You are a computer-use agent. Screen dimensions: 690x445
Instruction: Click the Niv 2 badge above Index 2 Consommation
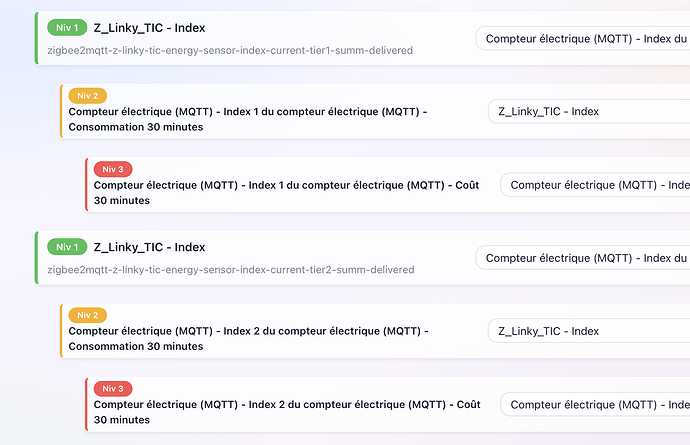[88, 315]
